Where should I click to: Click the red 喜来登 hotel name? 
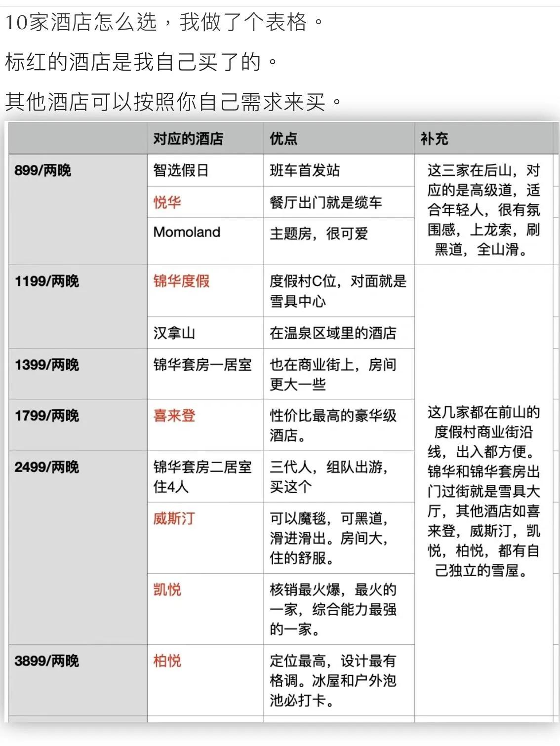[174, 416]
